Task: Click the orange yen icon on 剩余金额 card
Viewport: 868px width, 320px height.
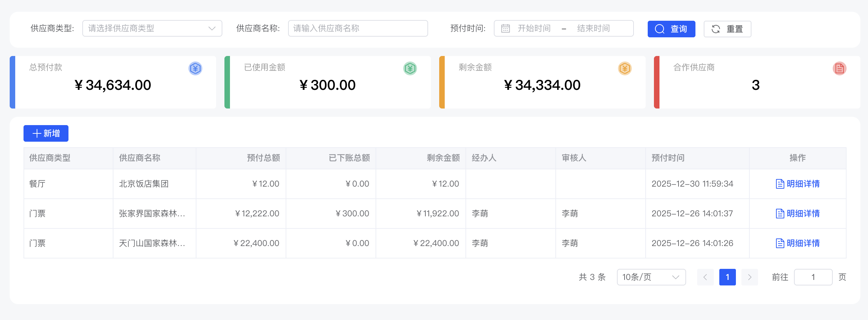Action: coord(625,68)
